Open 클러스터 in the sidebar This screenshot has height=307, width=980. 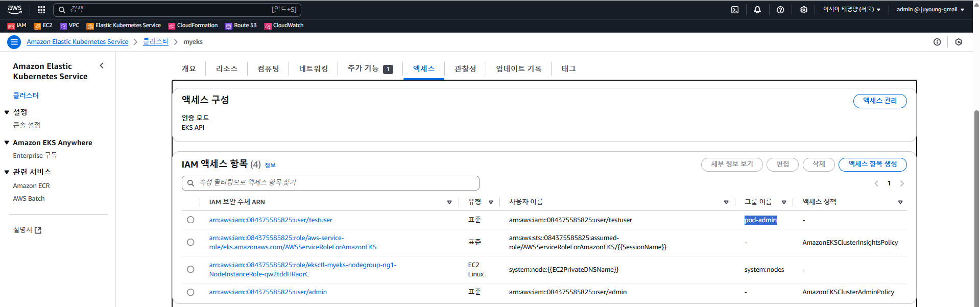pos(26,96)
